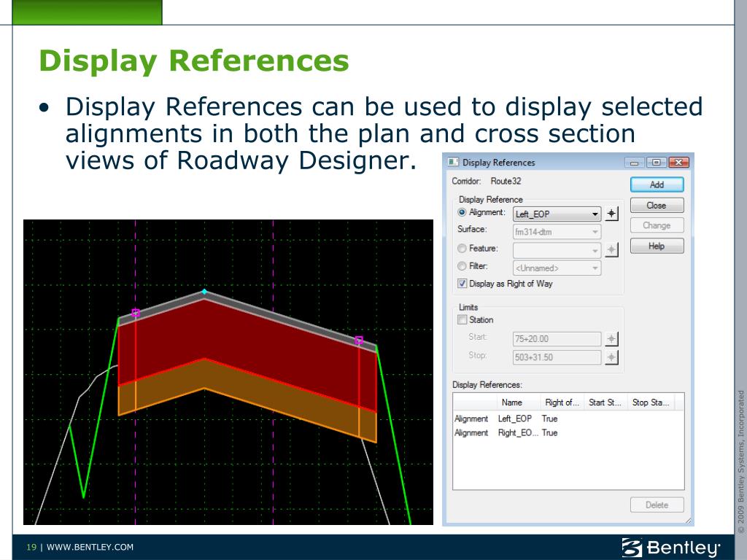Screen dimensions: 747x560
Task: Close Display References window with the red X
Action: pos(678,163)
